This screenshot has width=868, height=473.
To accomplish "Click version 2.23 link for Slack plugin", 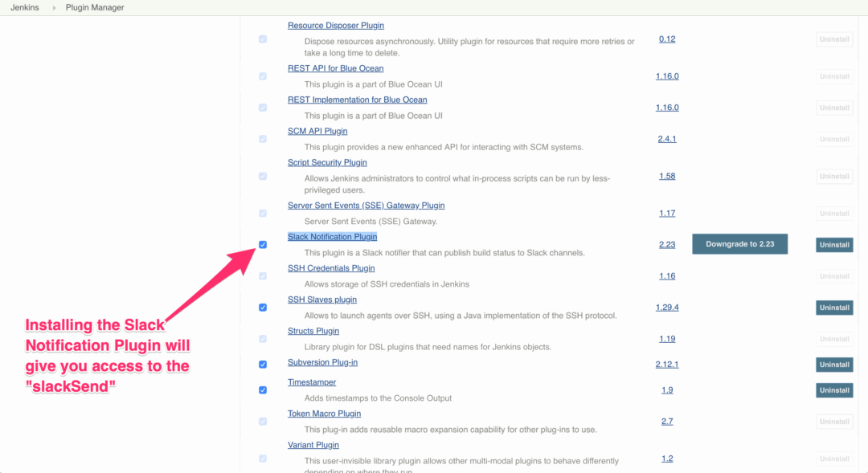I will (x=667, y=245).
